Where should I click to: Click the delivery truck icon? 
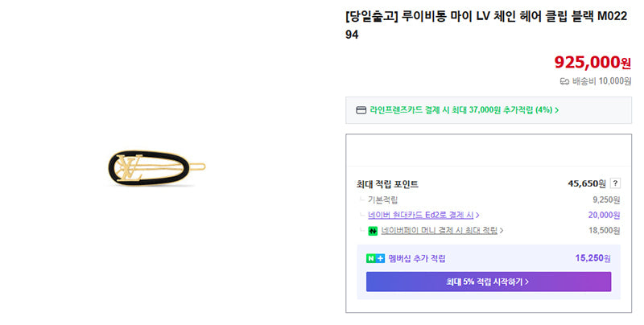(565, 82)
